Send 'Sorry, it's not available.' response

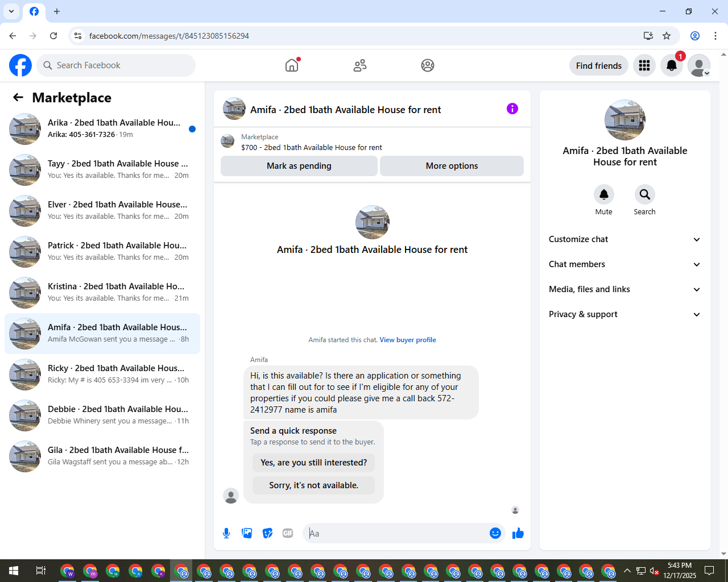(x=314, y=485)
